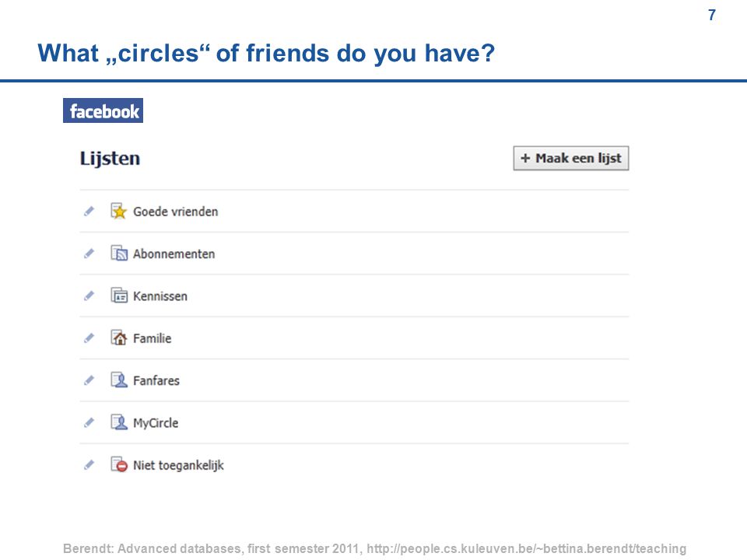Viewport: 747px width, 560px height.
Task: Edit Niet toegankelijk list with pencil icon
Action: [x=89, y=465]
